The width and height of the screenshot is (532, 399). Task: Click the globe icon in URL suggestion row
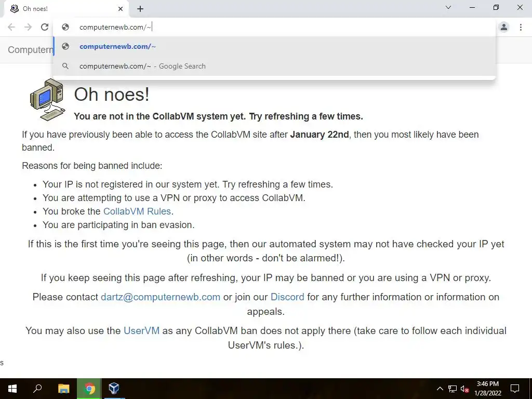click(x=65, y=46)
